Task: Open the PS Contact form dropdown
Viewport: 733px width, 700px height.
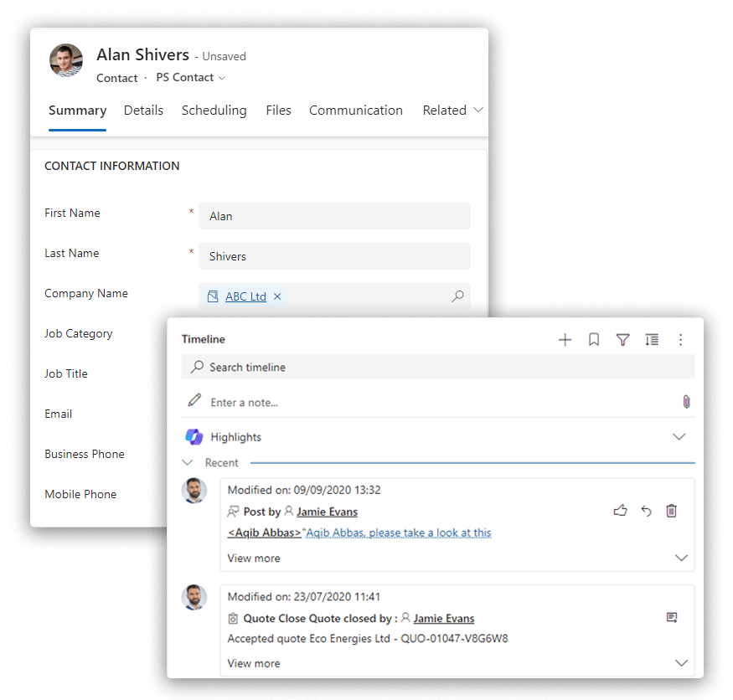Action: [191, 78]
